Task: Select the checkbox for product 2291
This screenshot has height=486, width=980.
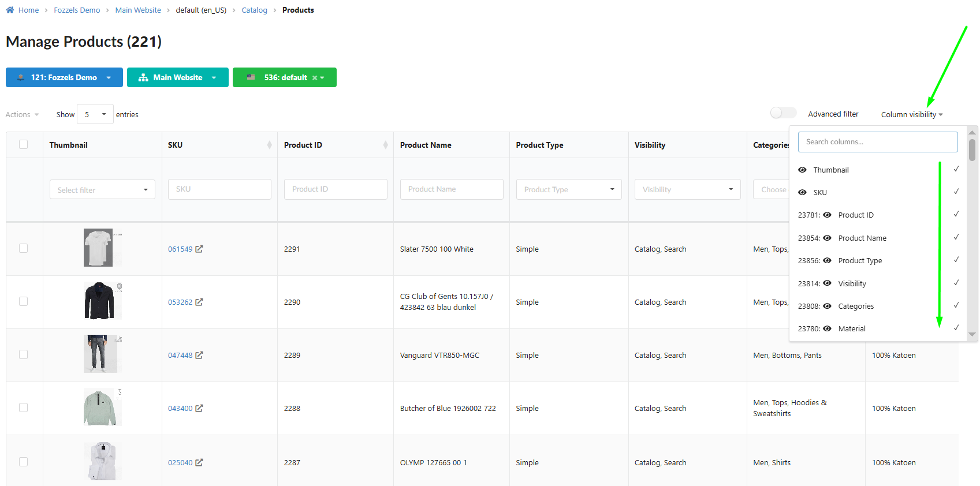Action: pos(24,248)
